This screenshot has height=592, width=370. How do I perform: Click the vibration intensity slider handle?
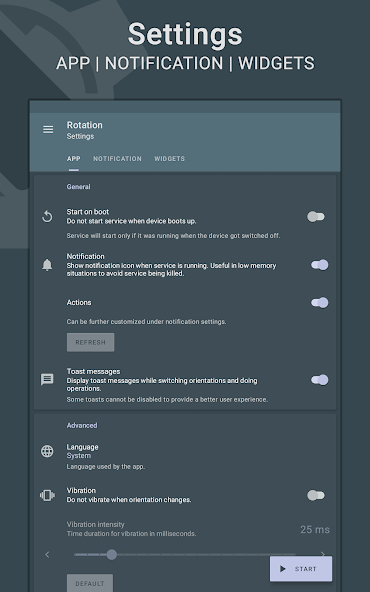[111, 554]
